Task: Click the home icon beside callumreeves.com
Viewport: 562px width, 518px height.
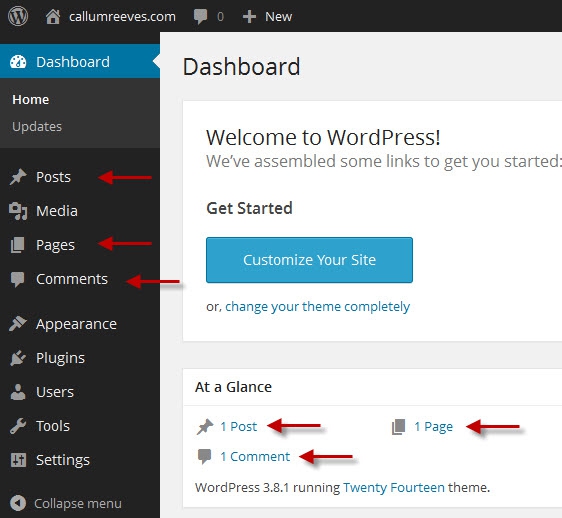Action: (x=53, y=16)
